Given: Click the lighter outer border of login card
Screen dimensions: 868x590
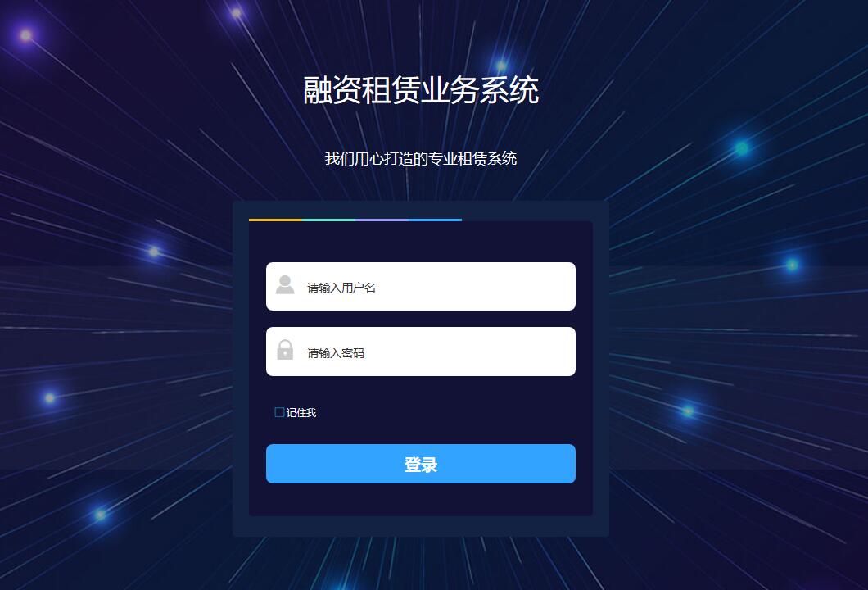Looking at the screenshot, I should point(241,369).
